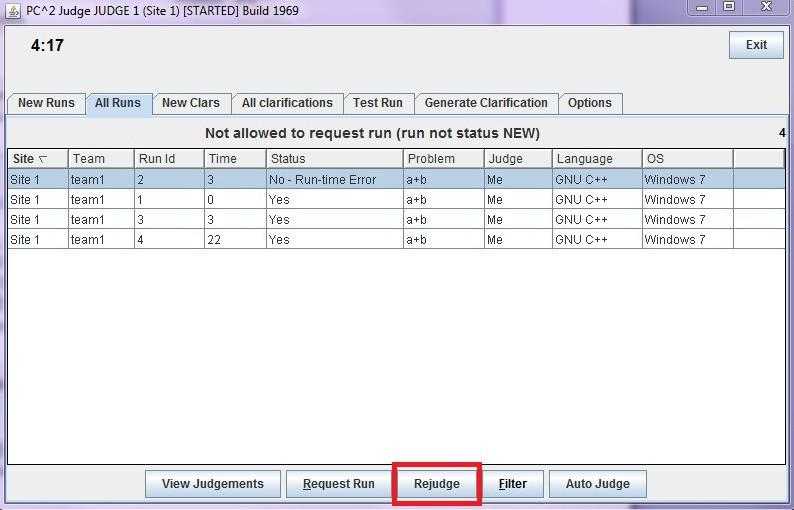Click the a+b problem in run 4 row
The height and width of the screenshot is (510, 794).
[444, 239]
